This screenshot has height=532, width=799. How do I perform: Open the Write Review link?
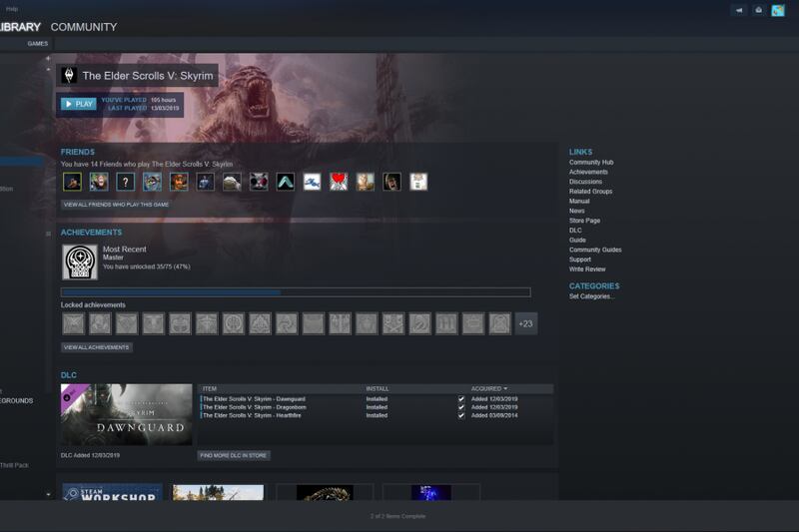tap(587, 269)
